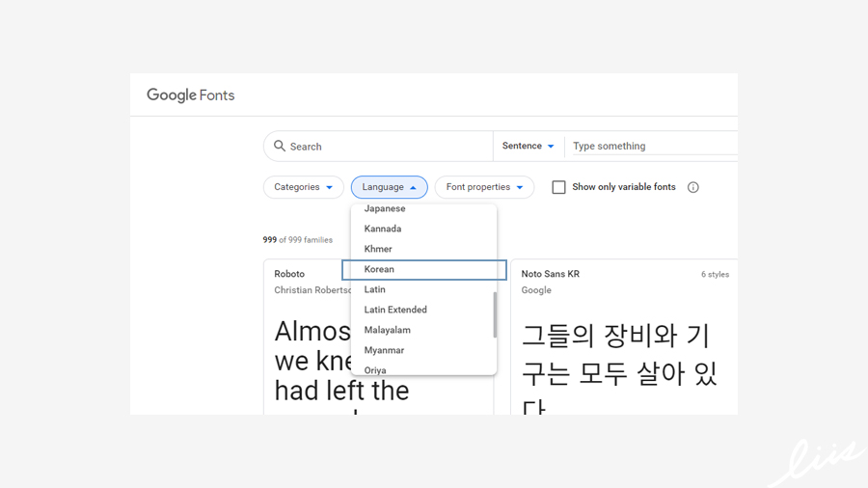Open the Sentence preview dropdown

(529, 146)
